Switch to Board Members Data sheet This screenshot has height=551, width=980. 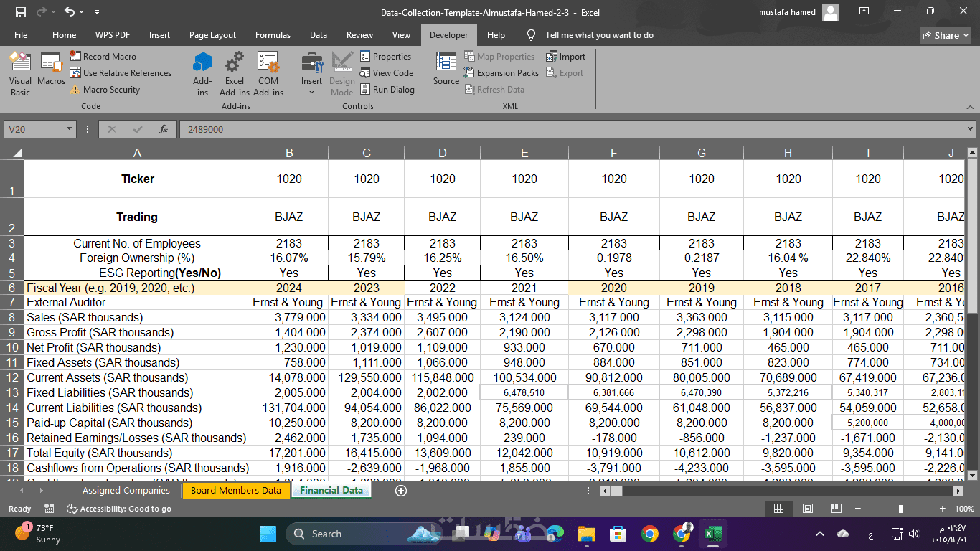pos(236,491)
